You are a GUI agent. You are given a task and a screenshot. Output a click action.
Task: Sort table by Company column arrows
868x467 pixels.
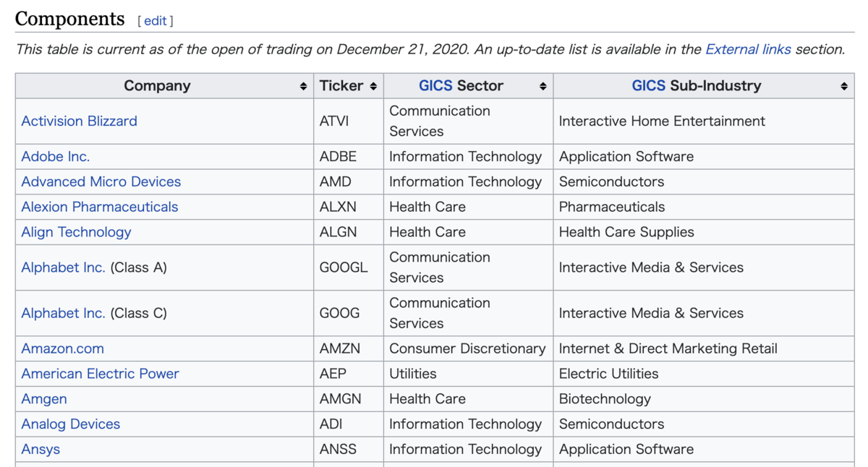(303, 86)
